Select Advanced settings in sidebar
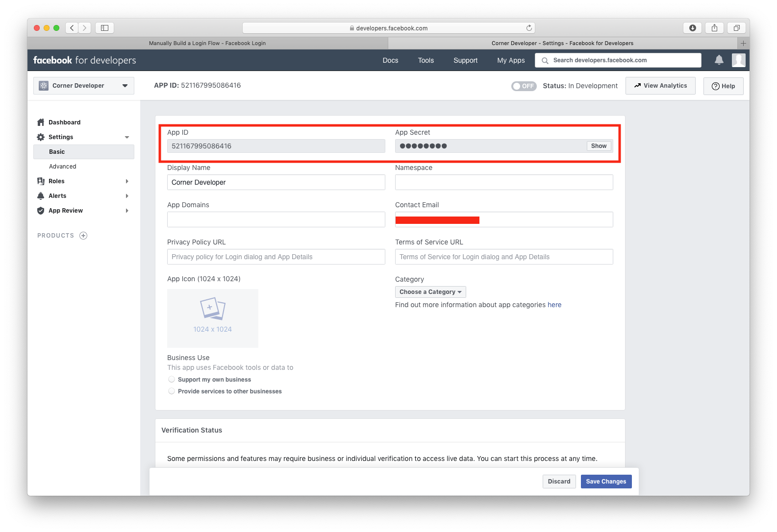Screen dimensions: 777x532 [x=63, y=167]
